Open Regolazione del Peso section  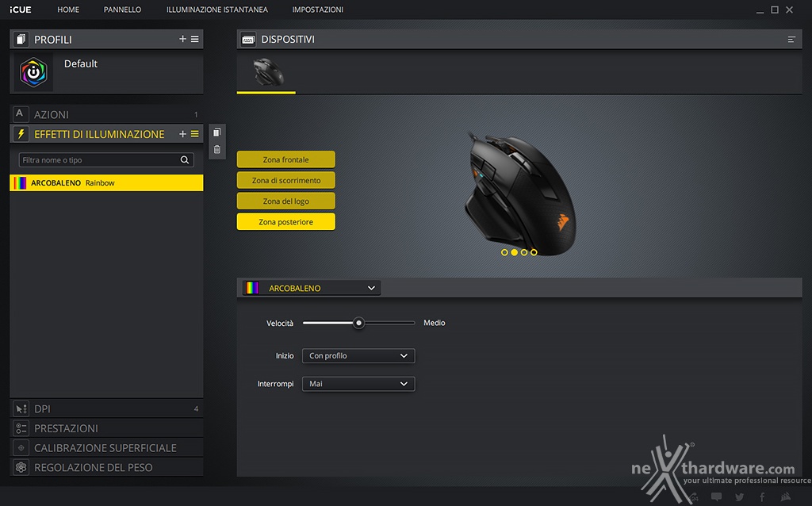pyautogui.click(x=106, y=467)
